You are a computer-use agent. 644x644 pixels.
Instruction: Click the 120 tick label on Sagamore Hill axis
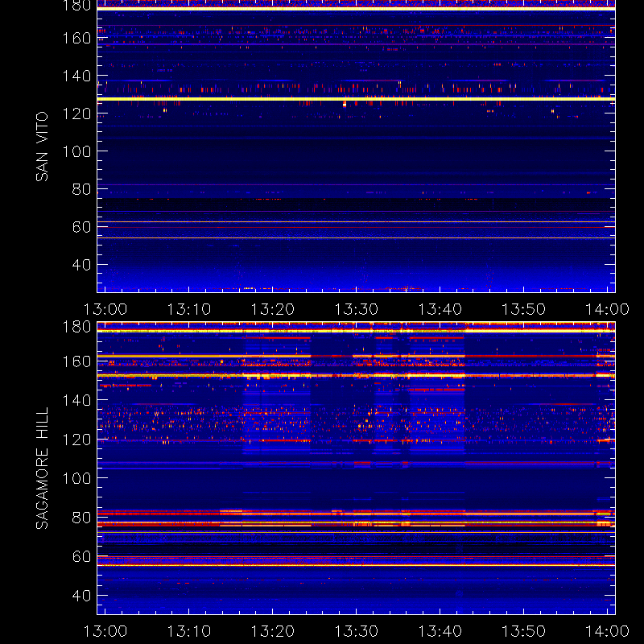[76, 440]
